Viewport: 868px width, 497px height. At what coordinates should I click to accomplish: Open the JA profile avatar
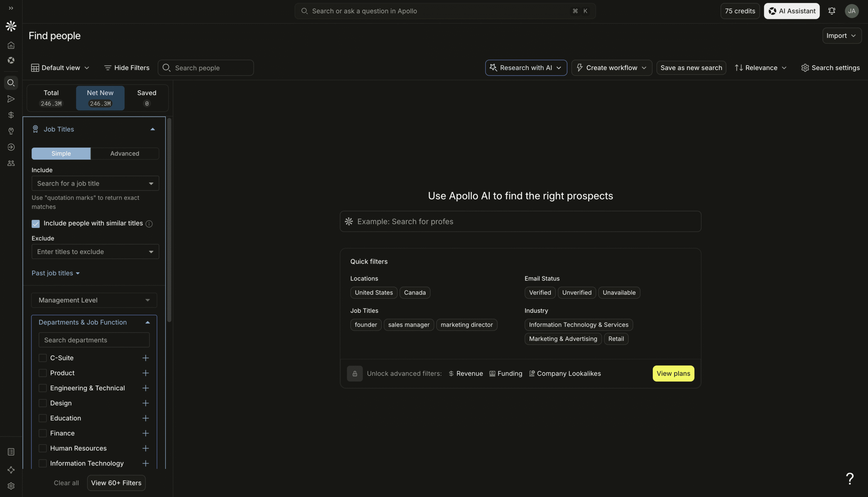tap(852, 11)
